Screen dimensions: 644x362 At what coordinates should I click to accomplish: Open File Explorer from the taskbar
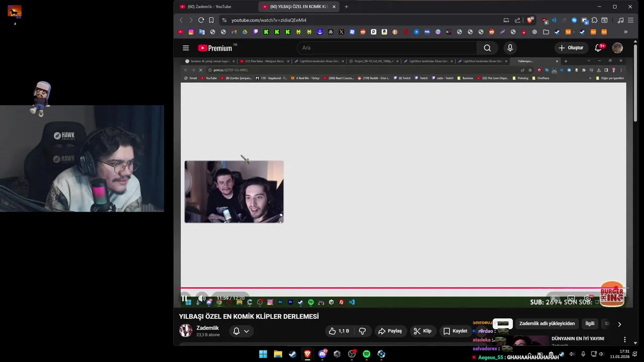[x=278, y=354]
